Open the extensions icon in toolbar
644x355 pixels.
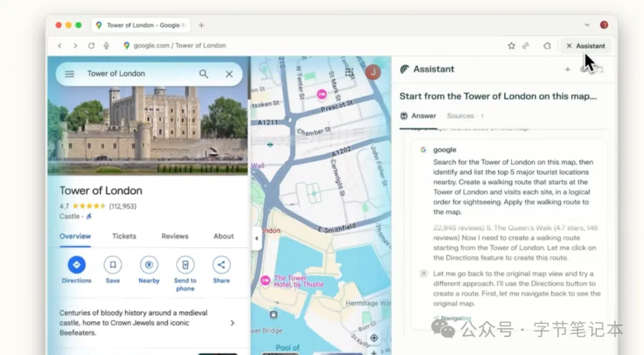pyautogui.click(x=547, y=45)
